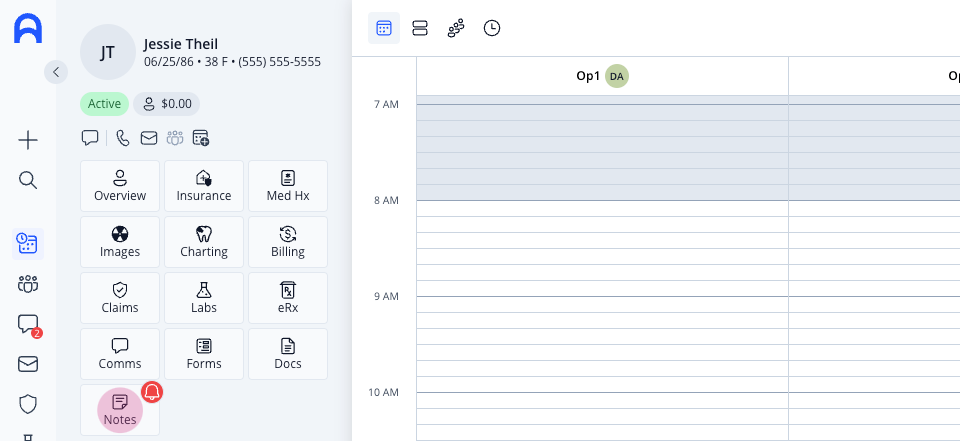This screenshot has height=441, width=960.
Task: Collapse the patient panel with the chevron button
Action: pos(56,72)
